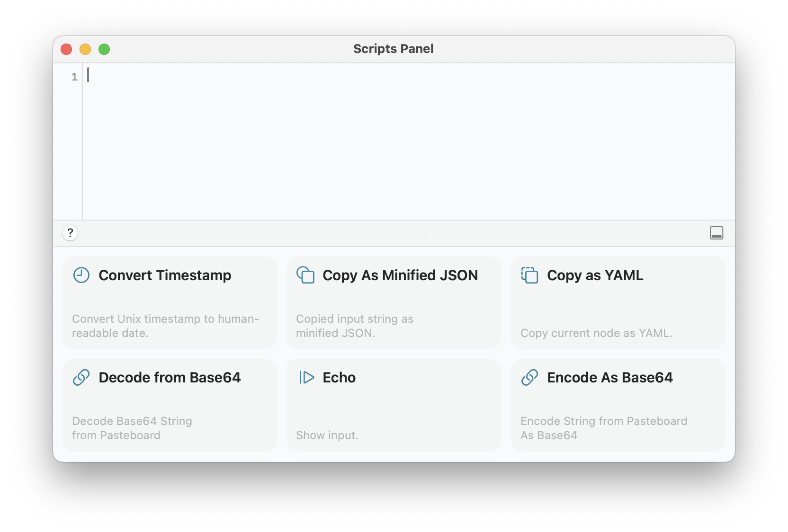Image resolution: width=788 pixels, height=532 pixels.
Task: Click the copy icon on Copy As Minified JSON
Action: (x=305, y=275)
